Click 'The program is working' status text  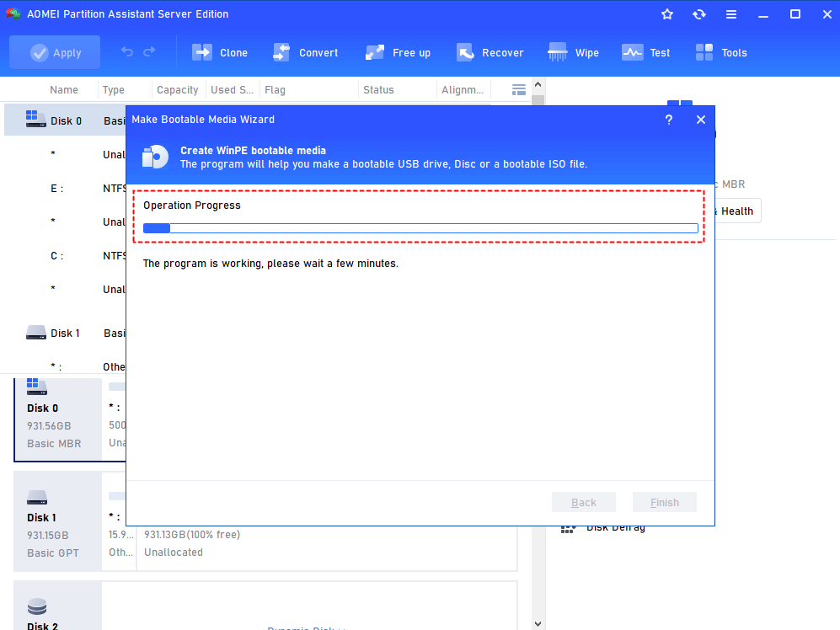(x=270, y=264)
